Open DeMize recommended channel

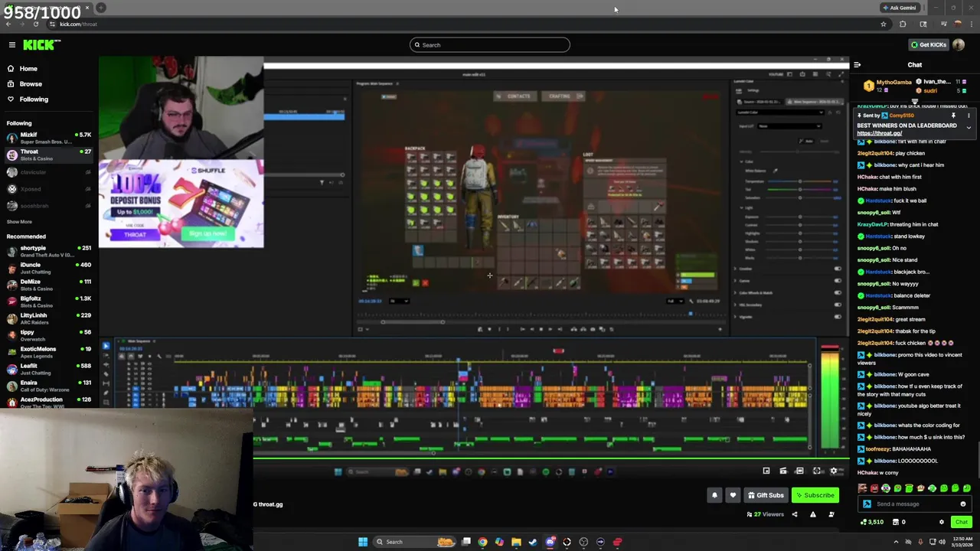(x=47, y=285)
